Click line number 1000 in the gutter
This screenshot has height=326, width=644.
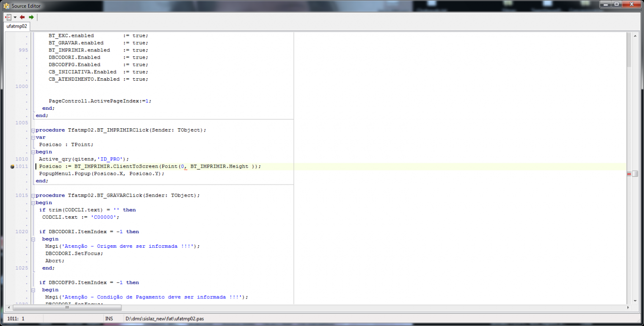coord(22,86)
